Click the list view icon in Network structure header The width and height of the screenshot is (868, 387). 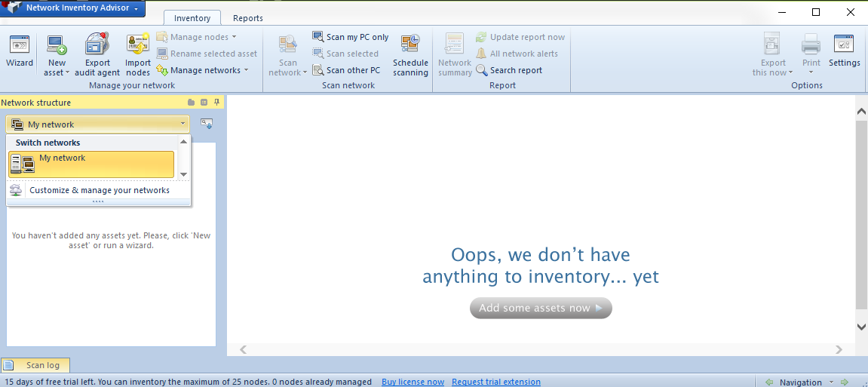(x=204, y=103)
